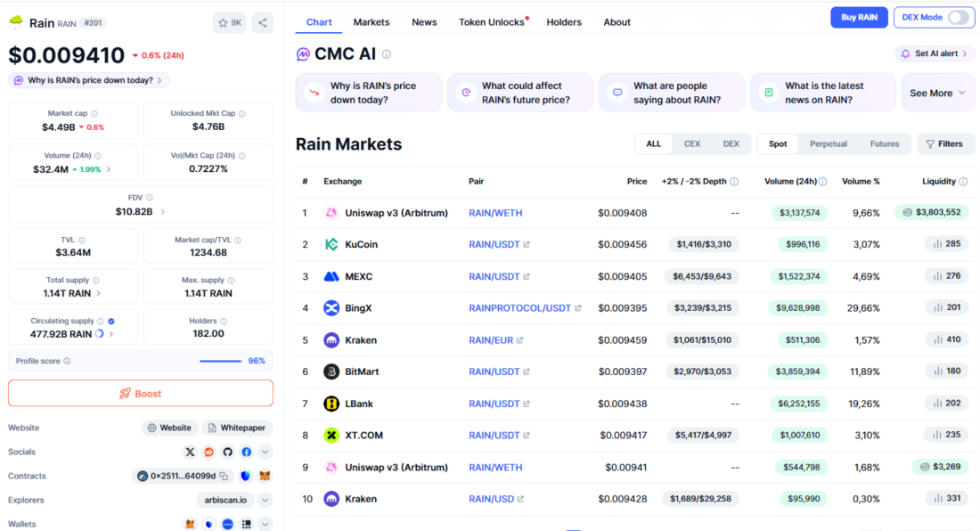The image size is (980, 531).
Task: Select Futures market type
Action: click(x=885, y=144)
